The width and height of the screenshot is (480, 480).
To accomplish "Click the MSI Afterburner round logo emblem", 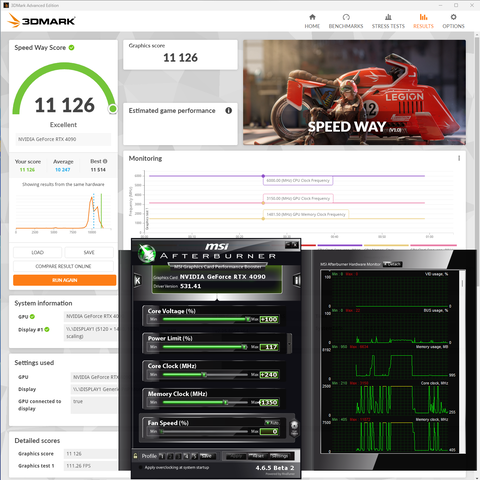I will pos(147,253).
